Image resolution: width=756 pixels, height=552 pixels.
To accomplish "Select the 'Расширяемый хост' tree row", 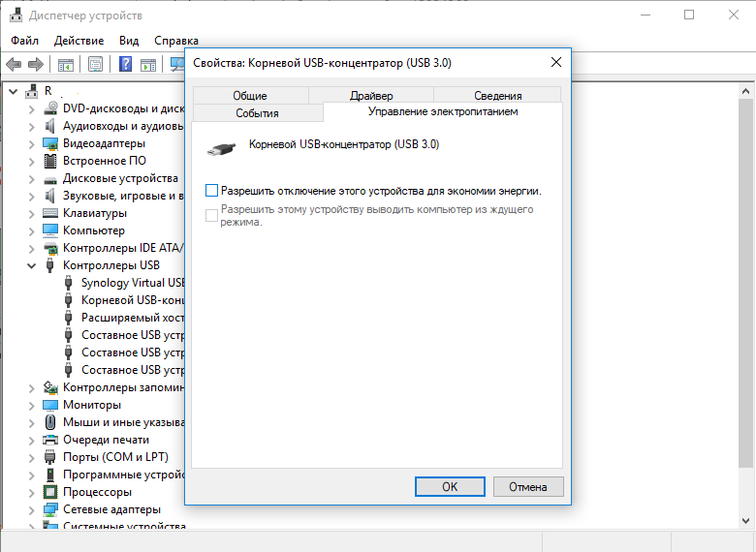I will 133,318.
